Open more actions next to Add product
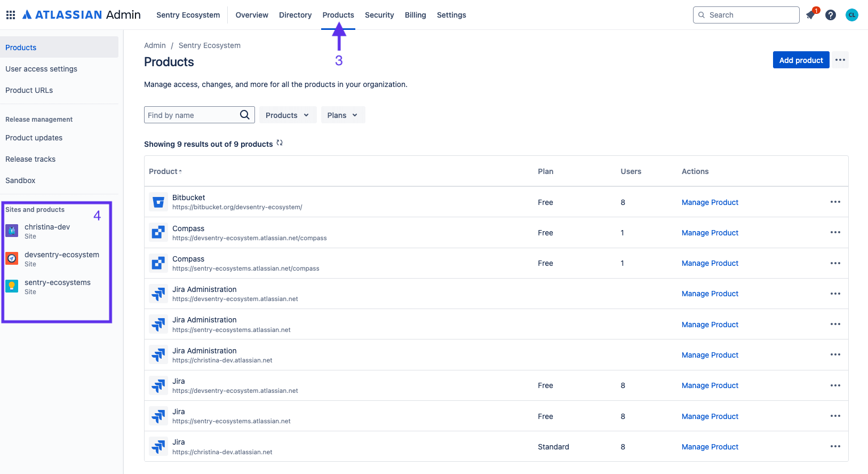The width and height of the screenshot is (868, 474). 840,60
